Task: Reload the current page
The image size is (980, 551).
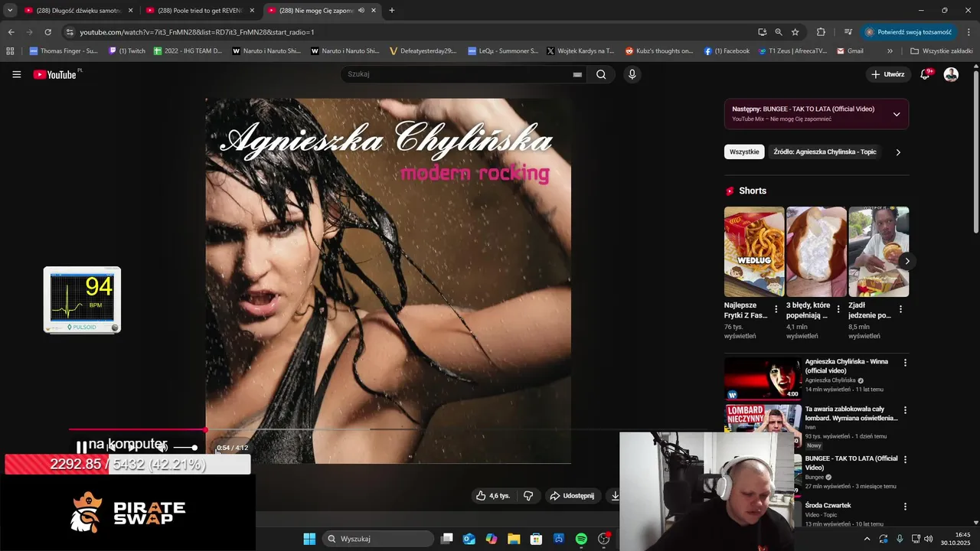Action: [47, 32]
